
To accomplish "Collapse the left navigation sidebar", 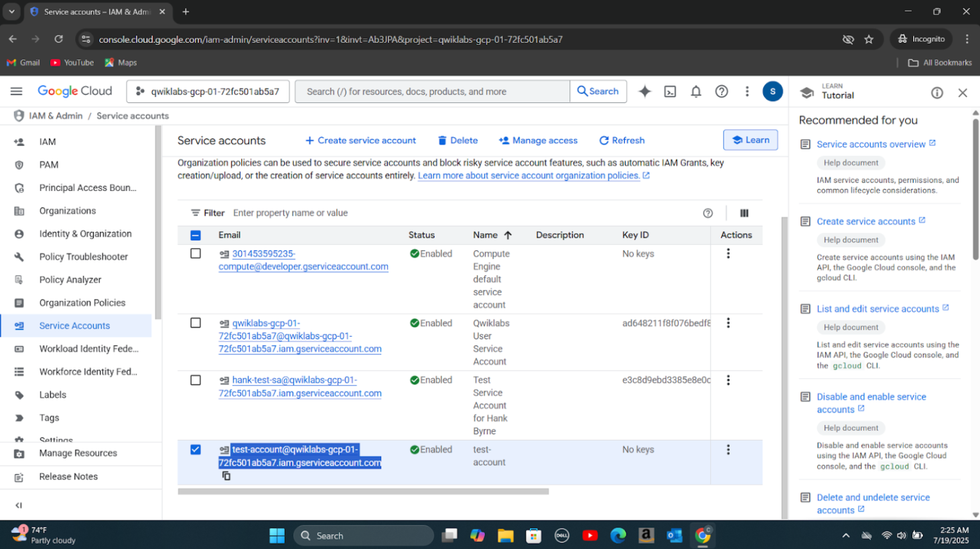I will pyautogui.click(x=19, y=505).
